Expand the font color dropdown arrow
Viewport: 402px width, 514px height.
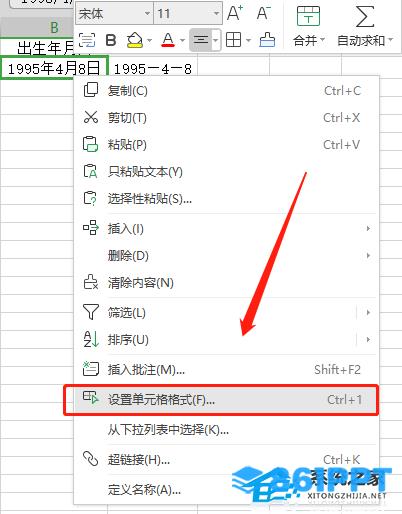(182, 41)
